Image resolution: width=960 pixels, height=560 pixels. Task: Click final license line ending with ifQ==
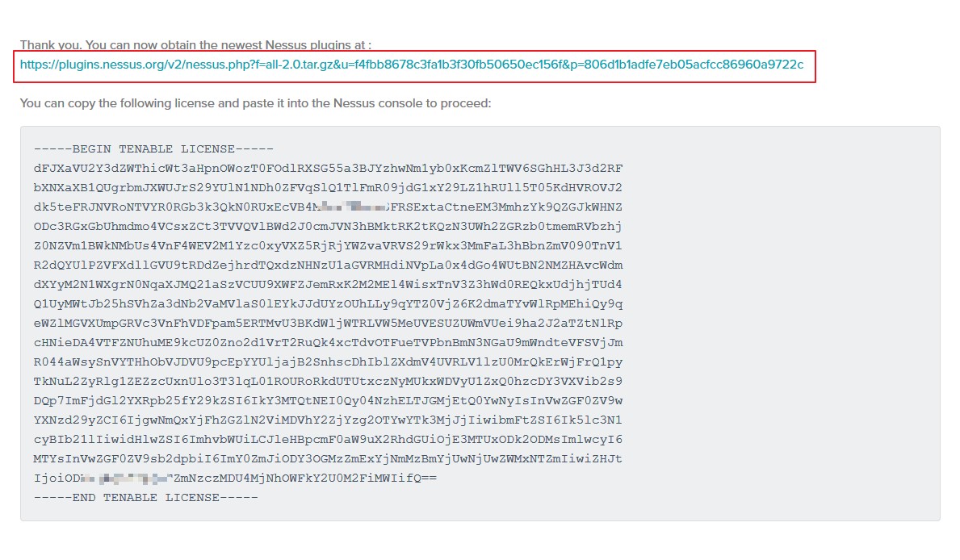coord(234,479)
